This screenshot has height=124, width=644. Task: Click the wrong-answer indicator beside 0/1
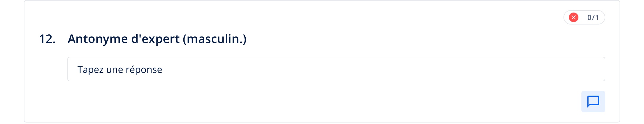(573, 17)
